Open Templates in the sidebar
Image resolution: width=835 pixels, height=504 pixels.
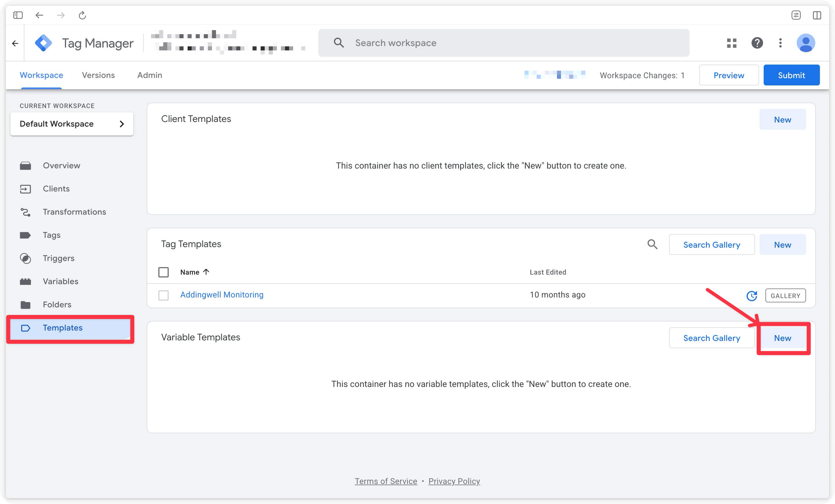pyautogui.click(x=70, y=328)
